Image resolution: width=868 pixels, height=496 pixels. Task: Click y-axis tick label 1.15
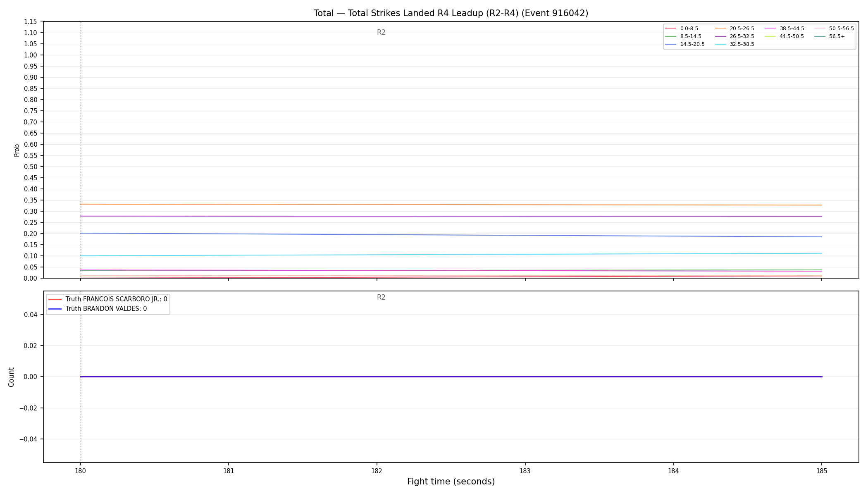pos(31,22)
